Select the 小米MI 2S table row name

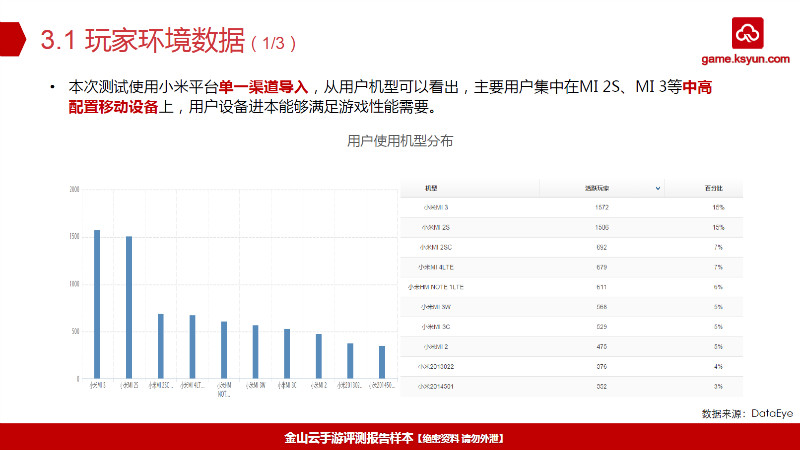coord(436,228)
